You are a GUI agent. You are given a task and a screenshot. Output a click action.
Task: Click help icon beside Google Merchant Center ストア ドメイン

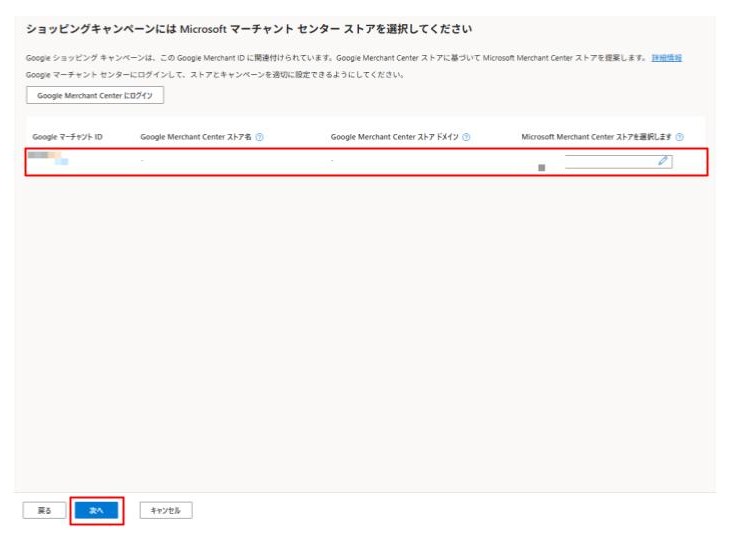click(x=466, y=137)
